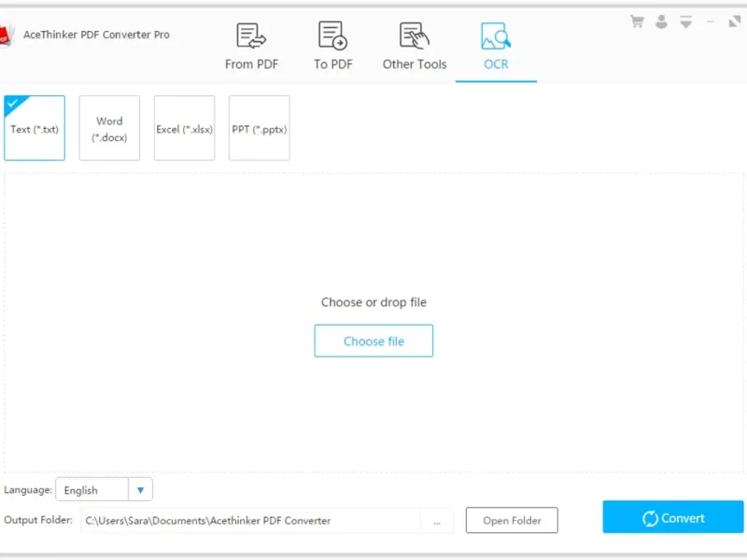This screenshot has width=747, height=560.
Task: Click the Output Folder label
Action: pyautogui.click(x=38, y=520)
